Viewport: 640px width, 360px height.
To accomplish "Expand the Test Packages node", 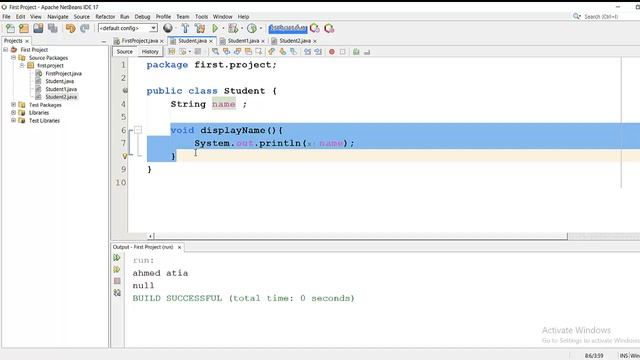I will [13, 105].
